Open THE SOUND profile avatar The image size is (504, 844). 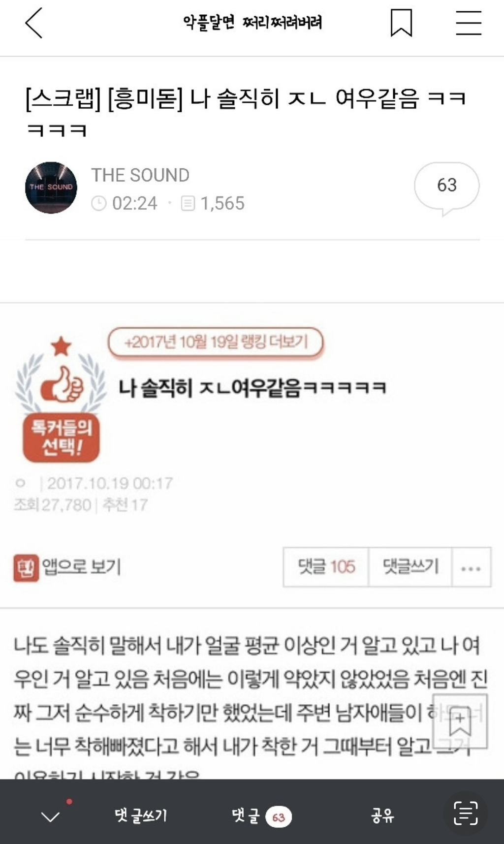pyautogui.click(x=51, y=188)
